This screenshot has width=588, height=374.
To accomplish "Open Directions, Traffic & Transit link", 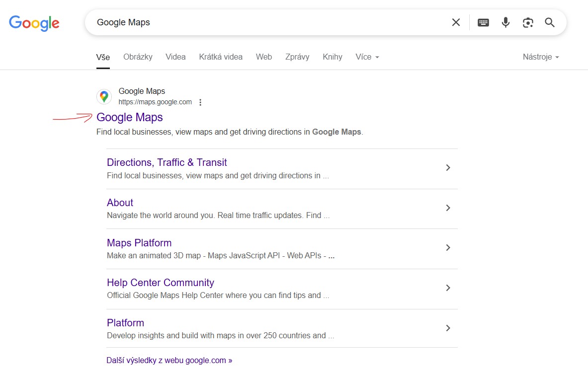I will point(167,162).
